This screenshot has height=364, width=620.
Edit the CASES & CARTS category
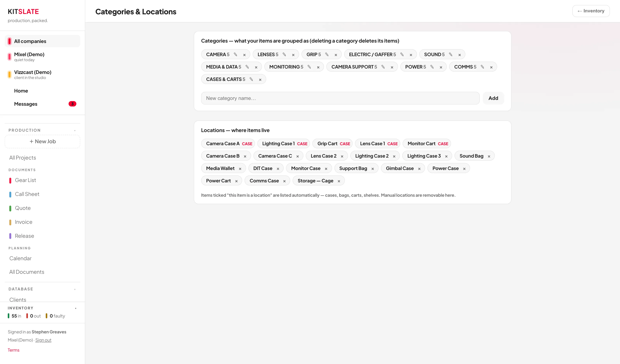tap(251, 79)
